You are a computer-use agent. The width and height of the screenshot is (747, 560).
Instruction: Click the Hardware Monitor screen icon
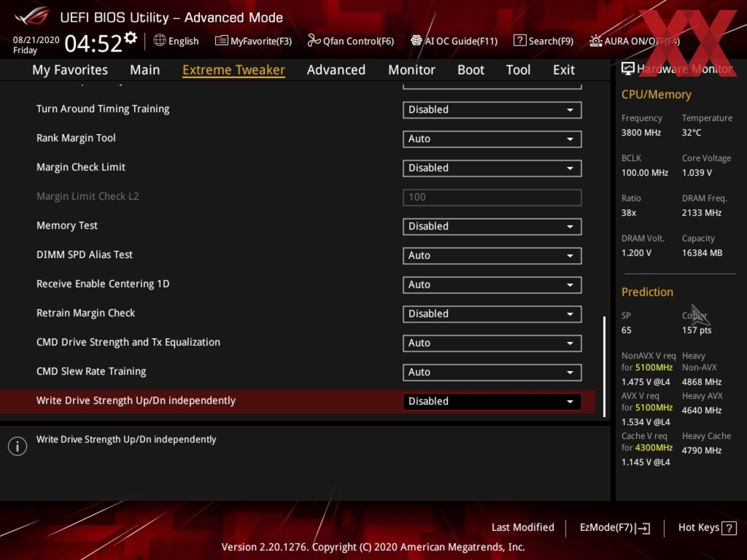click(628, 68)
